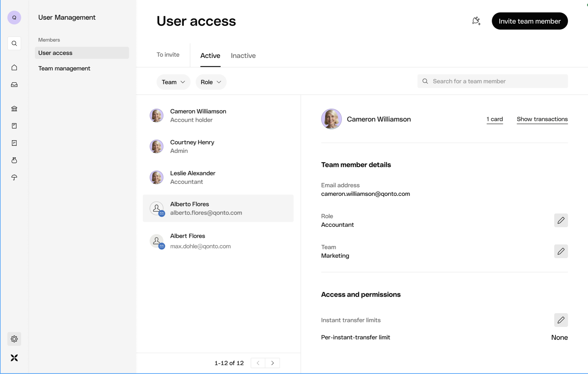Open the money bag icon
The width and height of the screenshot is (588, 374).
[x=14, y=160]
